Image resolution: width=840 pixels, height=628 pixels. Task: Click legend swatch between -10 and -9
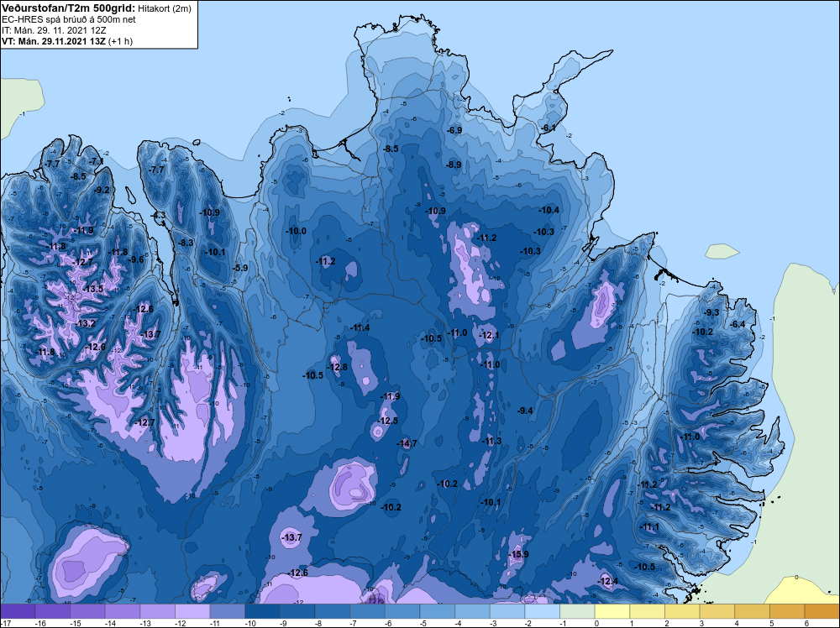(262, 611)
